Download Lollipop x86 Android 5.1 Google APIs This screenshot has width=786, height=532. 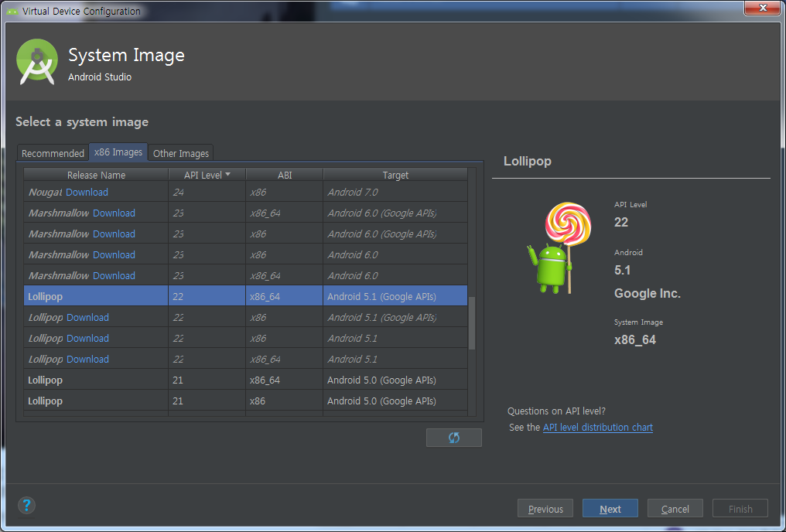tap(87, 318)
